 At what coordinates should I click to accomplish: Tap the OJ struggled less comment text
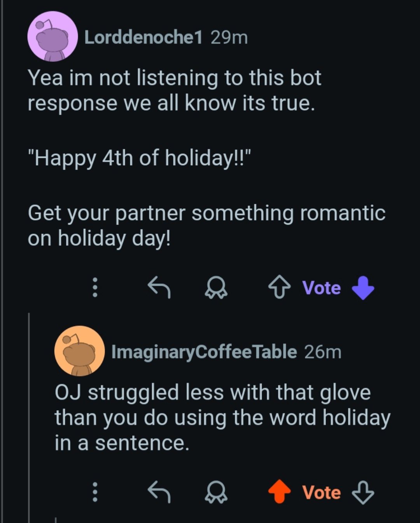pos(222,417)
